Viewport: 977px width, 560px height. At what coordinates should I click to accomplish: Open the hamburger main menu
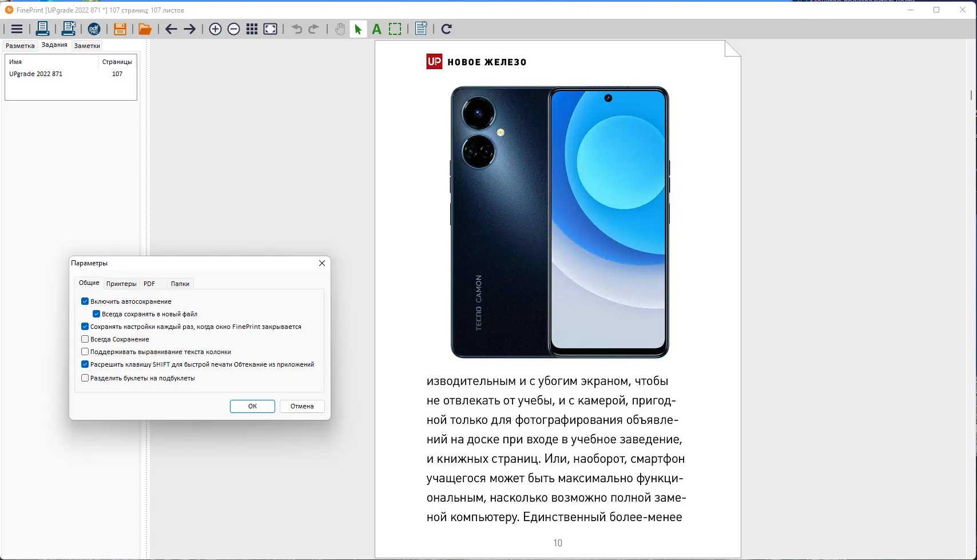coord(17,29)
